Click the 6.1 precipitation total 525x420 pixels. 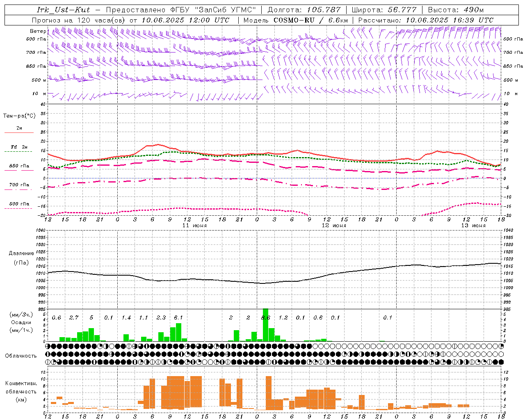[x=178, y=317]
